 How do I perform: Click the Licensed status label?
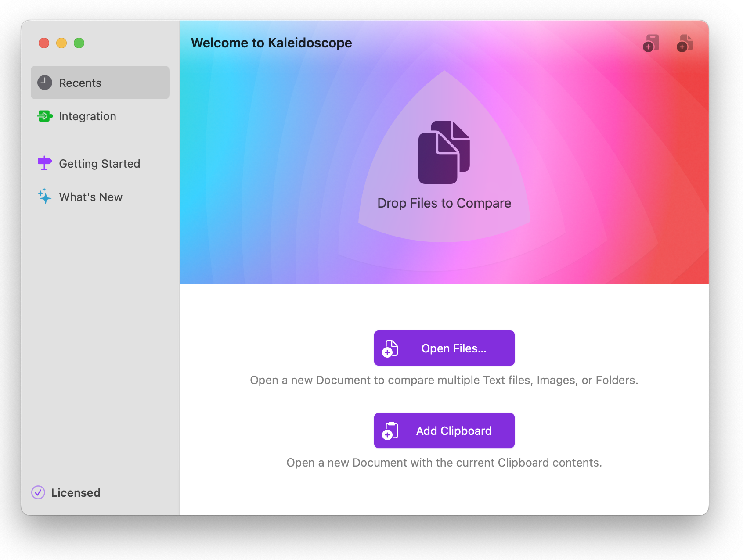pos(76,493)
